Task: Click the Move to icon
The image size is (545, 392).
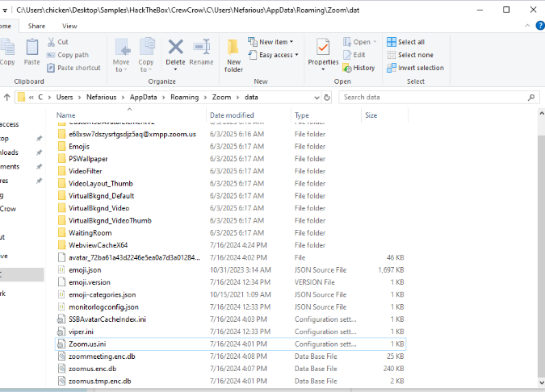Action: coord(123,47)
